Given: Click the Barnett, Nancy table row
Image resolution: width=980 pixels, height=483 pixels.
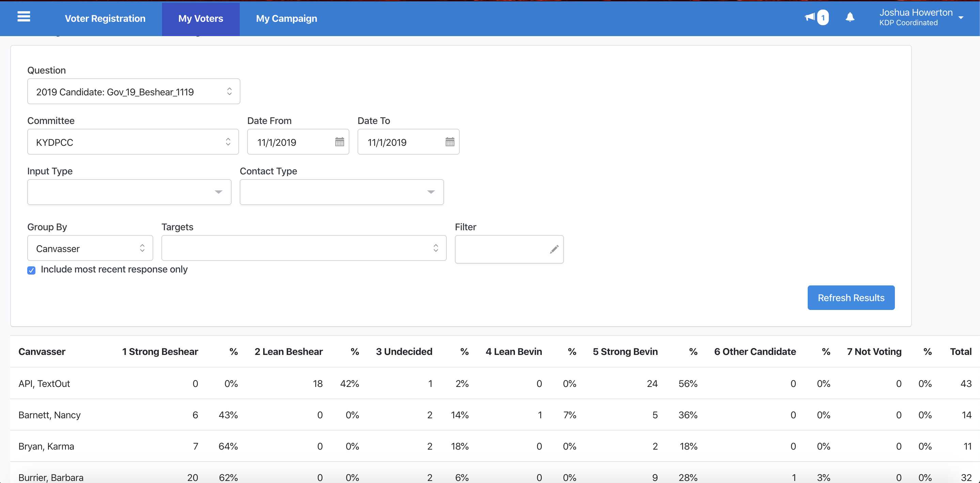Looking at the screenshot, I should click(x=49, y=415).
